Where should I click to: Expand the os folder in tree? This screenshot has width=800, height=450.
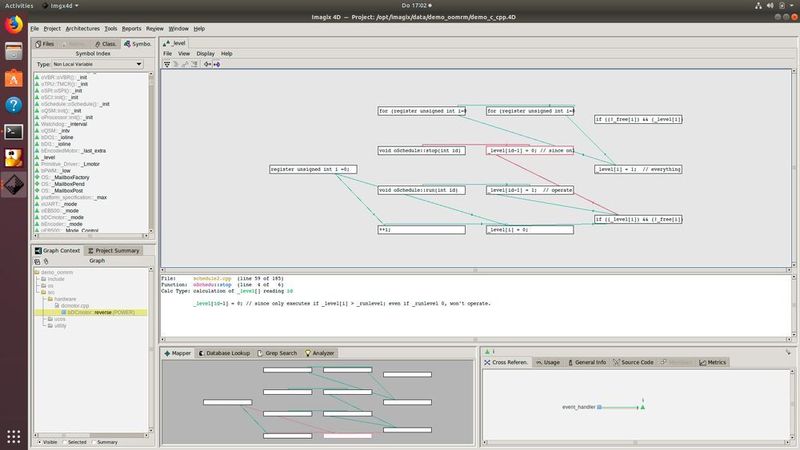point(43,286)
